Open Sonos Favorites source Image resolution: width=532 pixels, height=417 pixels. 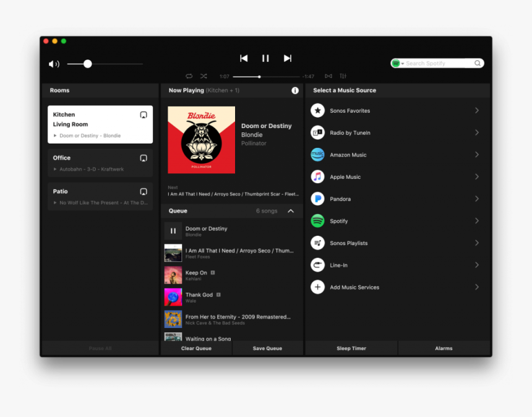click(x=397, y=111)
